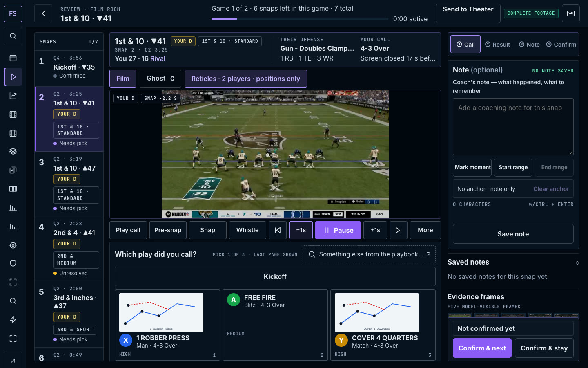This screenshot has height=368, width=588.
Task: Select snap 3 1st & 10 ▲47
Action: (x=69, y=184)
